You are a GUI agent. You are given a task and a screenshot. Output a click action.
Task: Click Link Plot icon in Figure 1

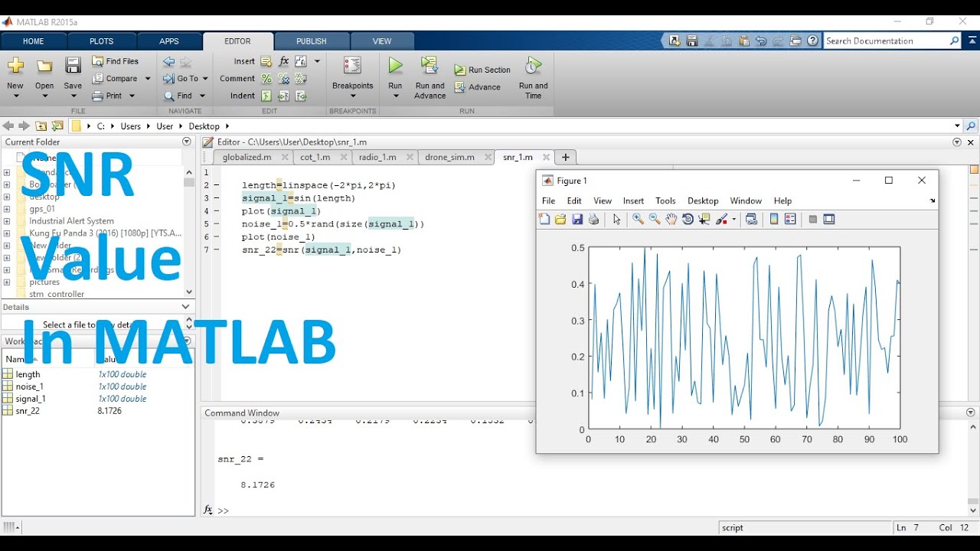coord(751,219)
